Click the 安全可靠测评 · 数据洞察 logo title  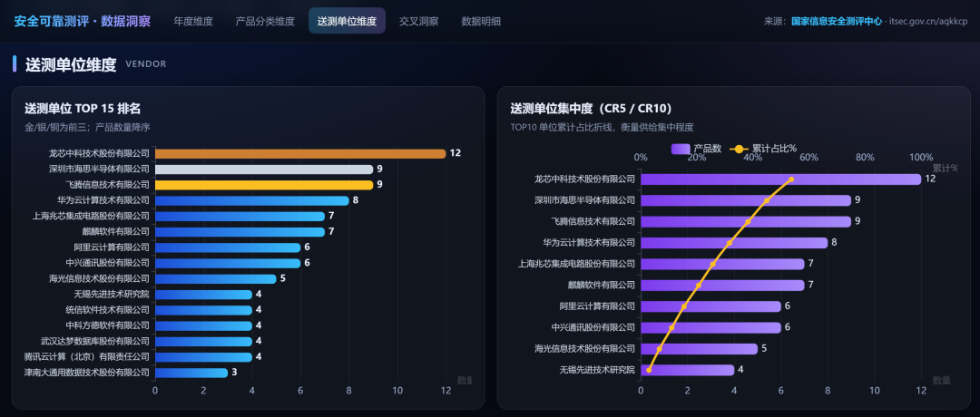coord(82,21)
